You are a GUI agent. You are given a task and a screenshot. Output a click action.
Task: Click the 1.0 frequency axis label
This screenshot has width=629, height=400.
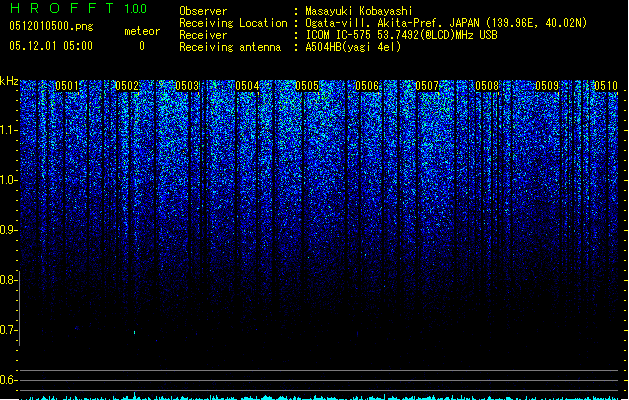coord(8,180)
